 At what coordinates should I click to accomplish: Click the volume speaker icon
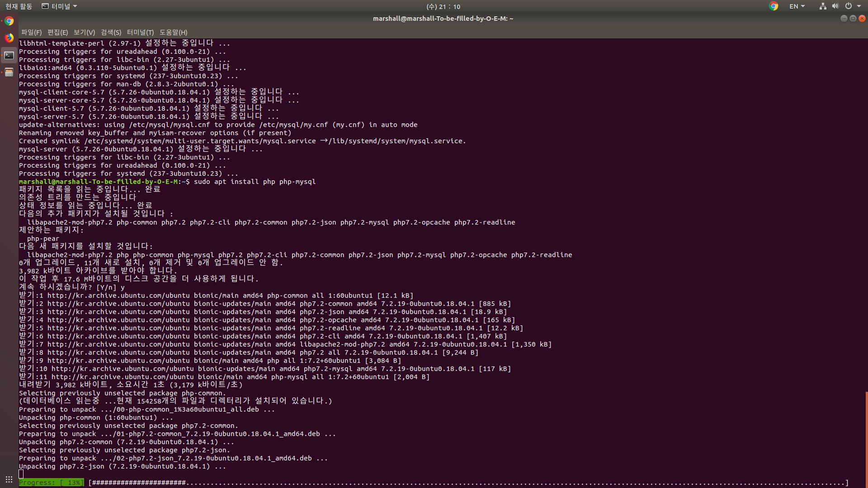point(835,6)
